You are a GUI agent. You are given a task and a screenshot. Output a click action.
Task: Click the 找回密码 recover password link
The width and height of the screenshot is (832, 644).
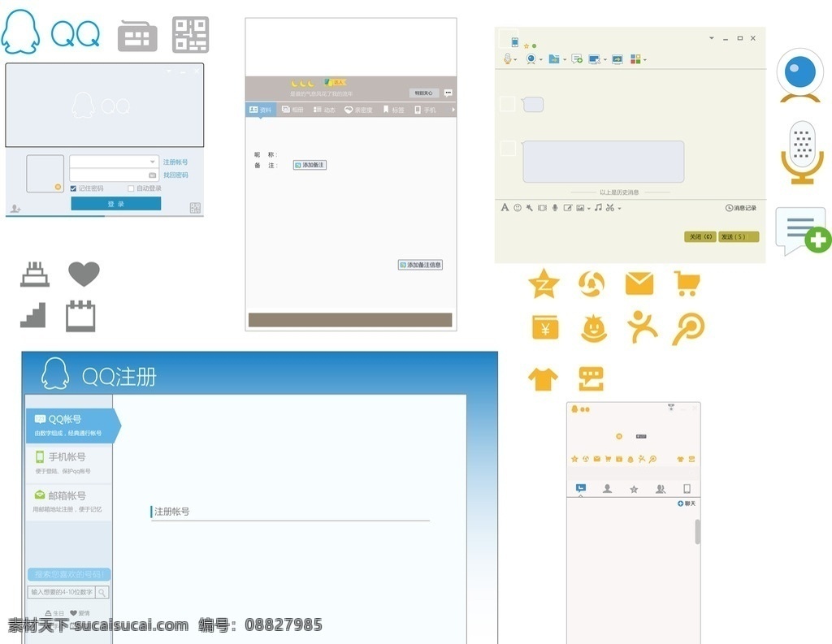tap(175, 175)
